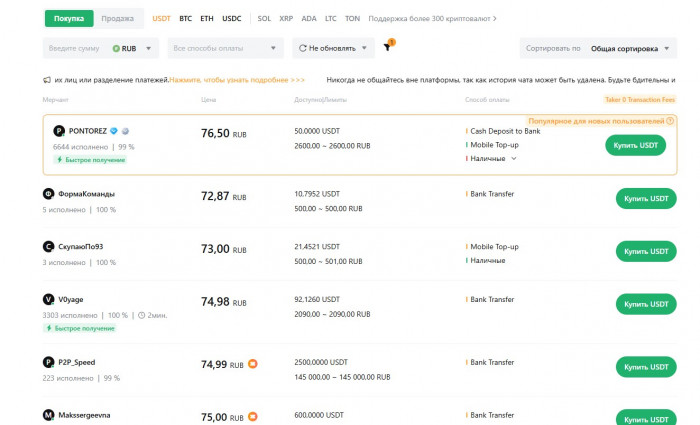Open the Нажмите, чтобы узнать подробнее link
Viewport: 700px width, 425px height.
(237, 80)
